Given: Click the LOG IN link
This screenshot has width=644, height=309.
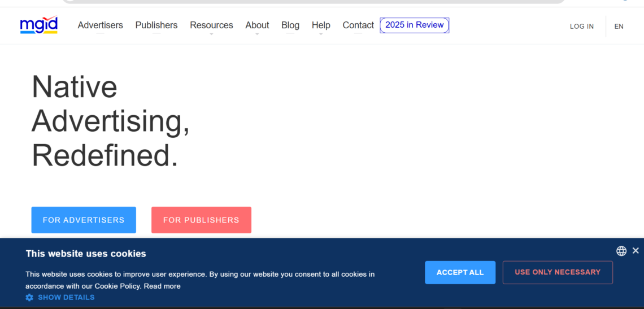Looking at the screenshot, I should click(581, 27).
